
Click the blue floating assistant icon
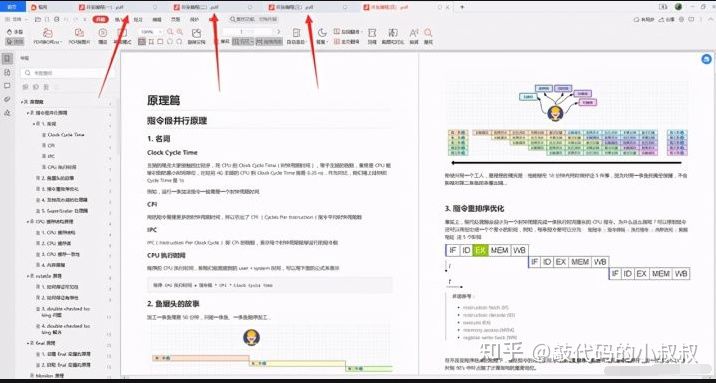coord(706,59)
